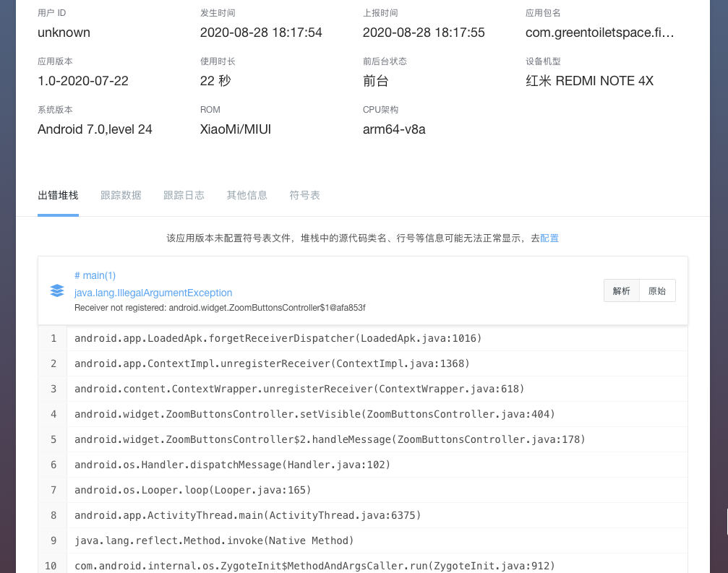This screenshot has width=728, height=573.
Task: Click the user ID value unknown
Action: tap(64, 33)
